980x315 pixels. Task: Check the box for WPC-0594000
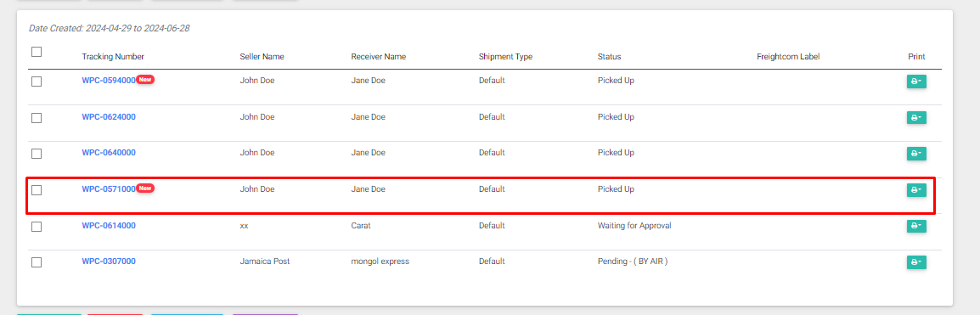(37, 82)
